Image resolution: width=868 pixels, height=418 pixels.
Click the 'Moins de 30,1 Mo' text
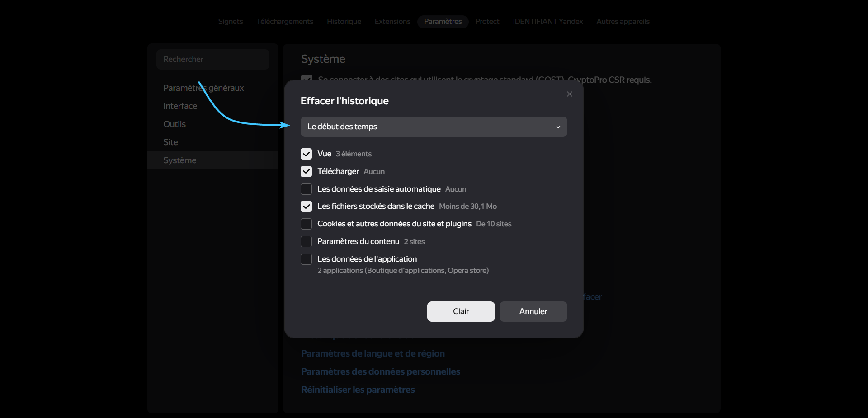pyautogui.click(x=468, y=207)
